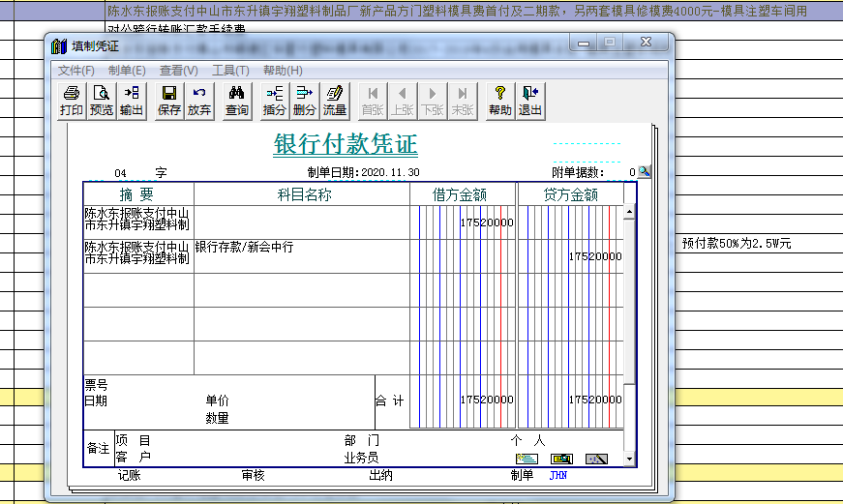Screen dimensions: 843x504
Task: Jump to the last voucher 末张
Action: (463, 101)
